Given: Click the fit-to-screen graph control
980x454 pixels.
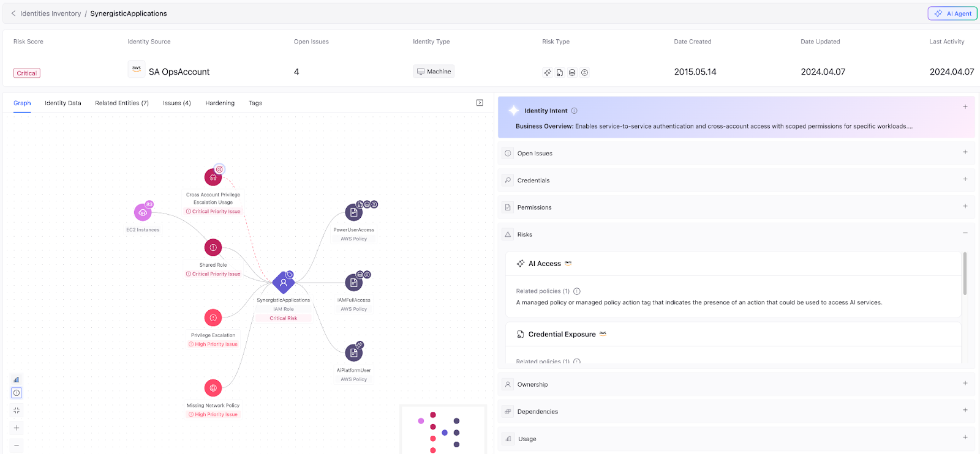Looking at the screenshot, I should click(x=17, y=411).
